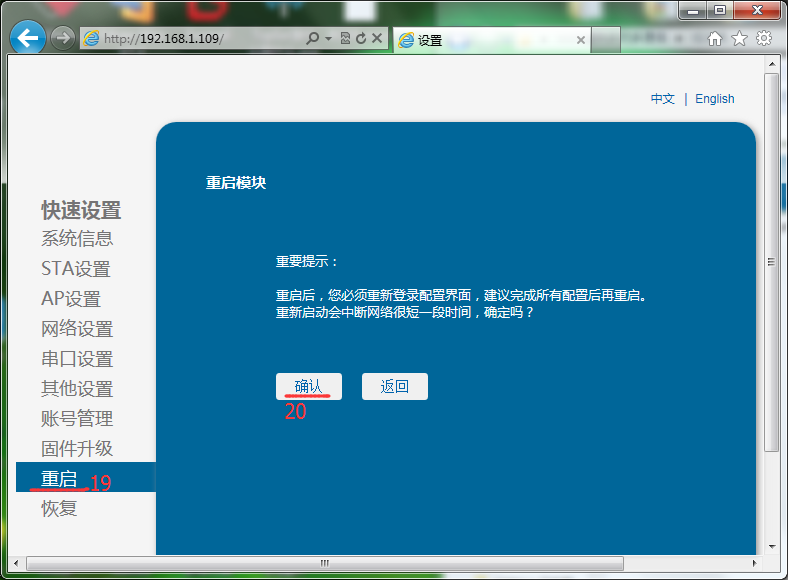Click the search magnifier in address bar
The width and height of the screenshot is (788, 580).
(313, 38)
